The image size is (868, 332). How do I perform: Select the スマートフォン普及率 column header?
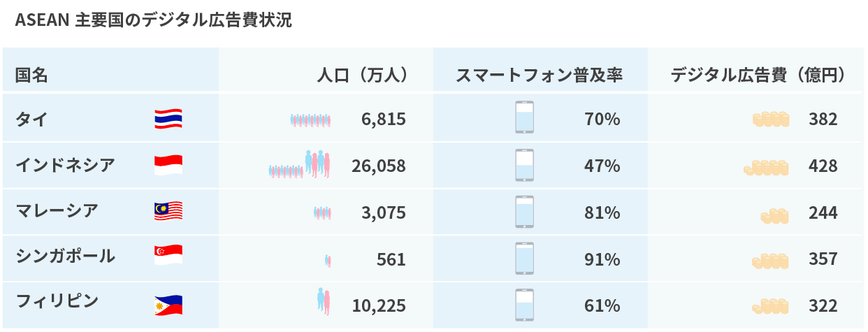pos(539,75)
